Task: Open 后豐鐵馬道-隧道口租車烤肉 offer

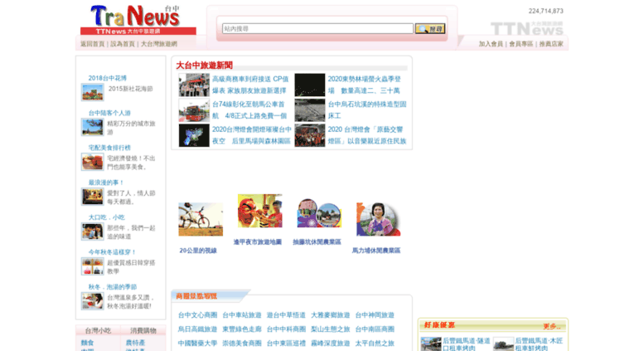Action: tap(466, 344)
